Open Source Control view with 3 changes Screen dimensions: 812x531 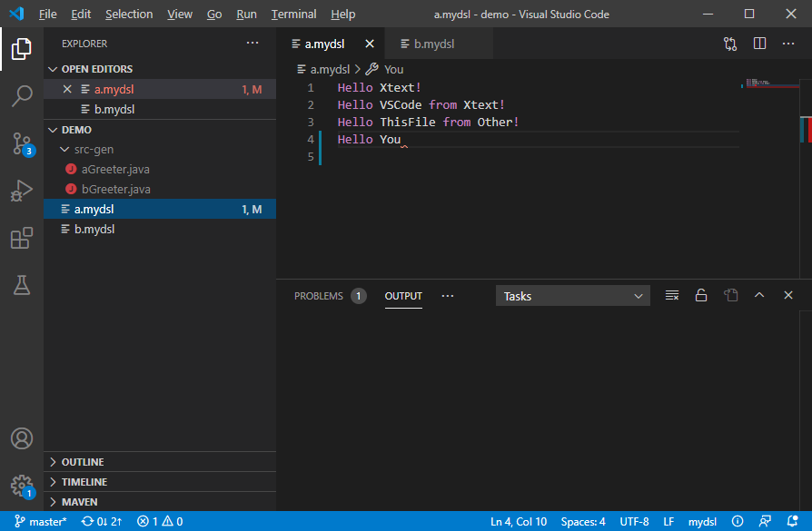[22, 144]
